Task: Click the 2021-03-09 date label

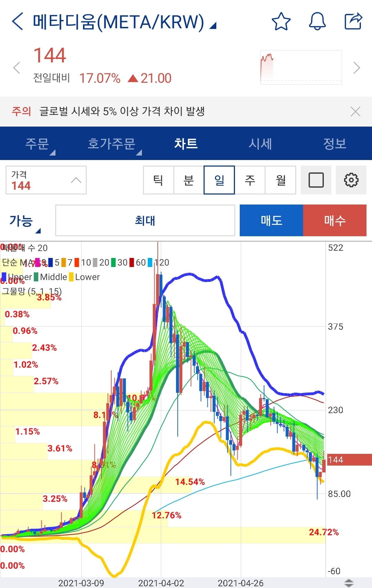Action: [81, 583]
